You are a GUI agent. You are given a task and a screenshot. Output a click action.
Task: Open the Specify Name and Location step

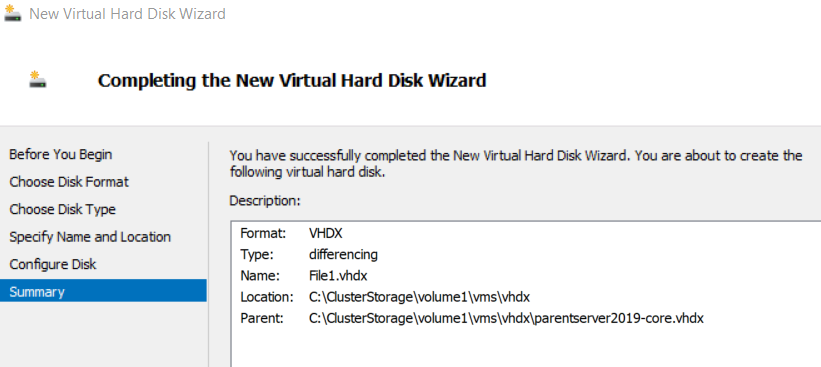[x=90, y=237]
